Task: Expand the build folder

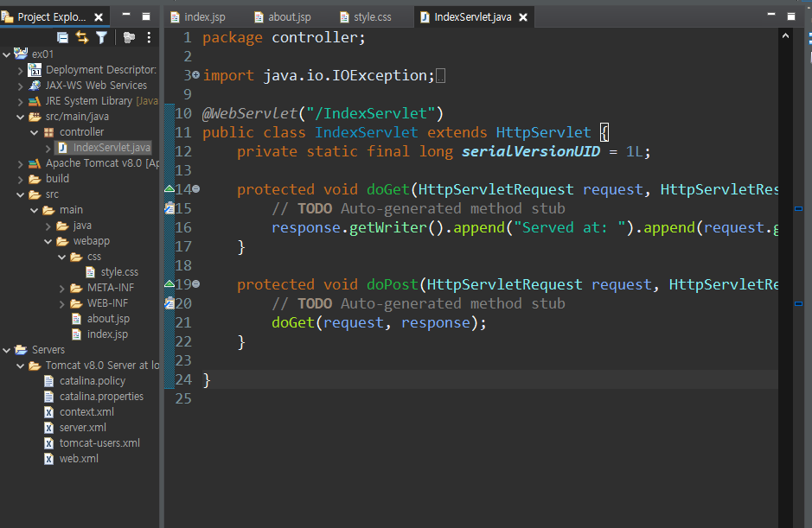Action: 20,180
